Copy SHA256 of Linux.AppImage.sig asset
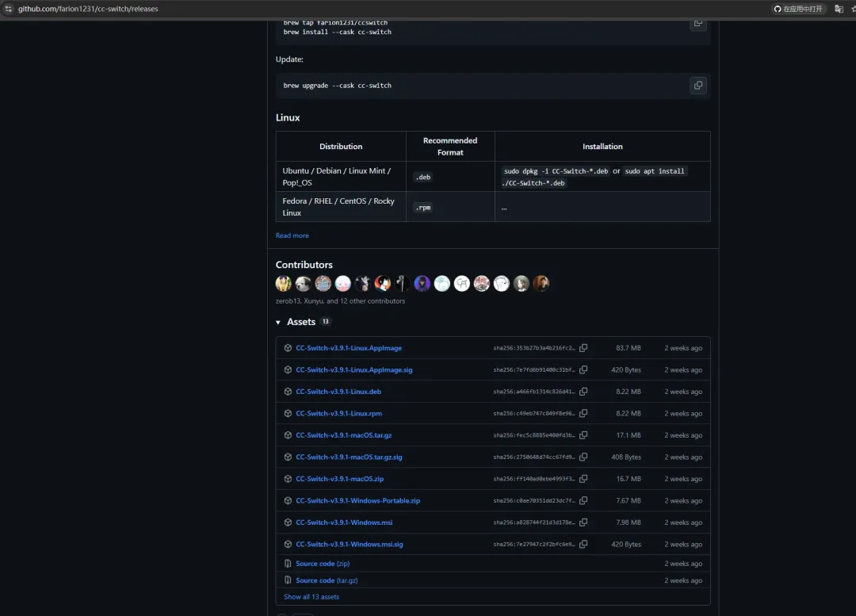 click(583, 369)
